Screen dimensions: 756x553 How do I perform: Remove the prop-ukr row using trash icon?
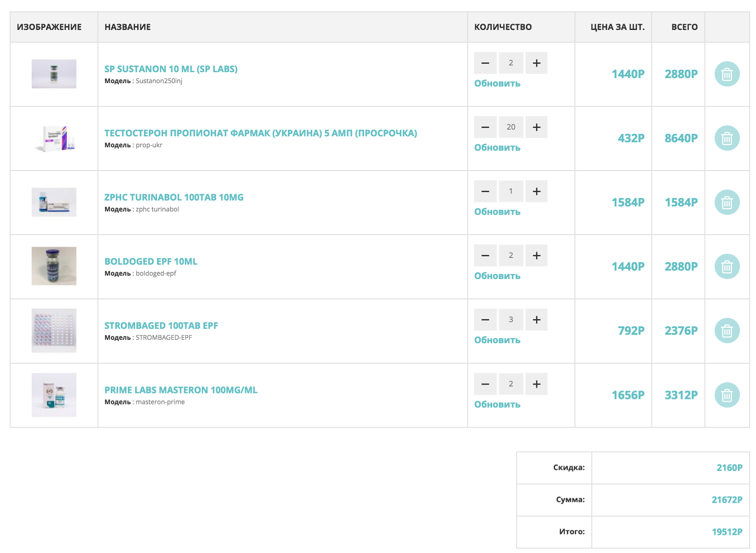(x=726, y=138)
